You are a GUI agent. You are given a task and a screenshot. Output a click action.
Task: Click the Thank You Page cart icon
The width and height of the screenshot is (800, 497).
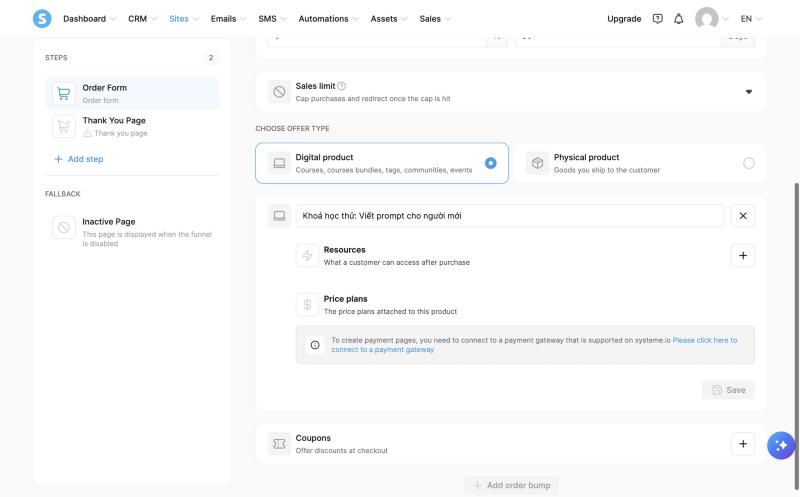(x=64, y=126)
